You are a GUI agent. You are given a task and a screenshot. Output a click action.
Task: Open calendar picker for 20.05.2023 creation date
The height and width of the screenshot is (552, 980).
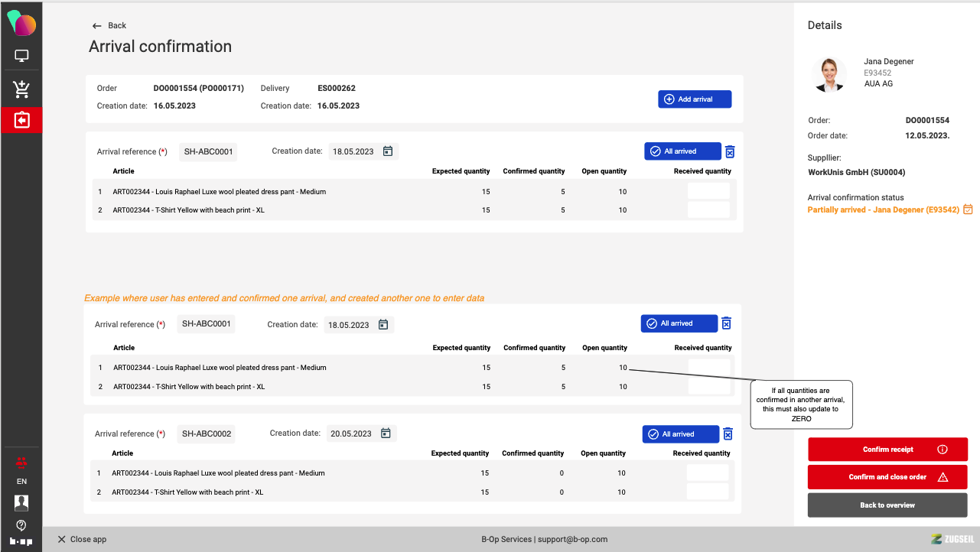386,433
